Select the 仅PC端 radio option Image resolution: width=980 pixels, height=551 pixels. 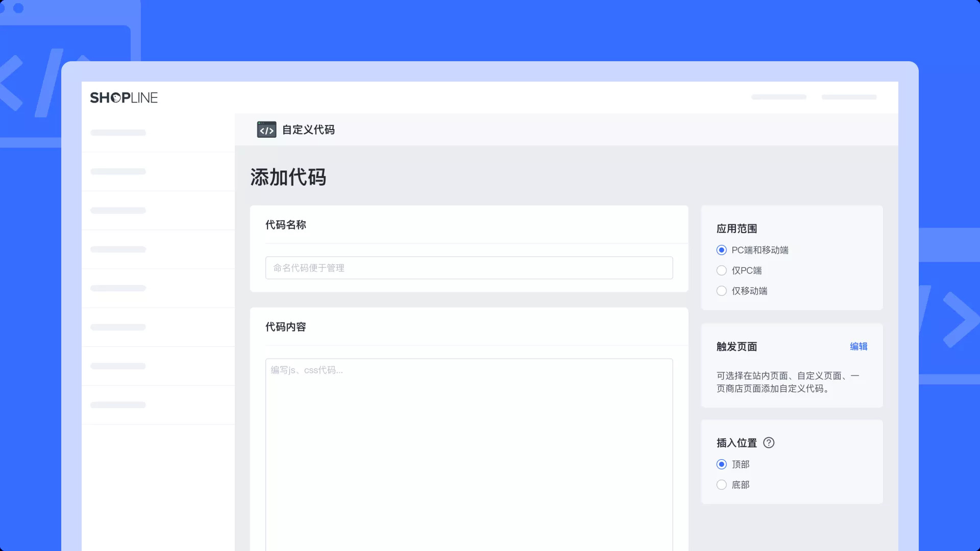pyautogui.click(x=722, y=270)
